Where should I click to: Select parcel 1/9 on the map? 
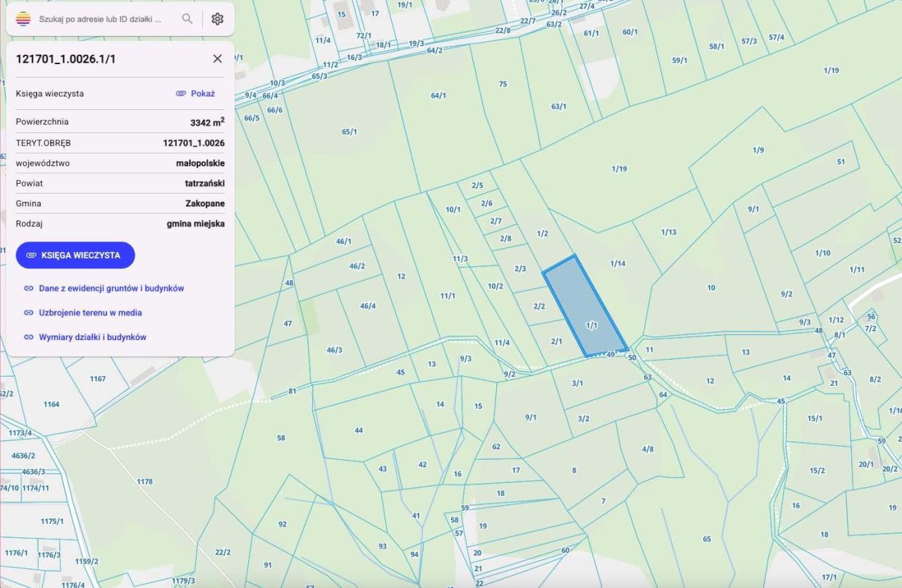758,150
